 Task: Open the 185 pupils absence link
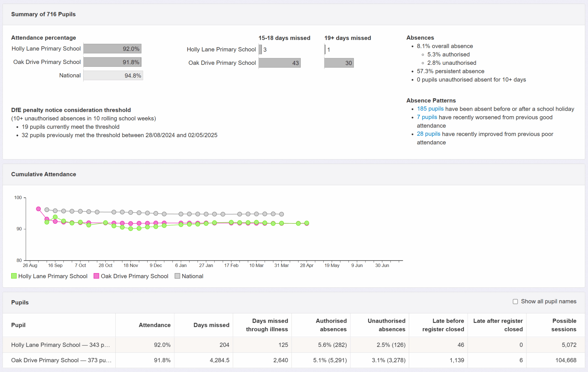430,109
